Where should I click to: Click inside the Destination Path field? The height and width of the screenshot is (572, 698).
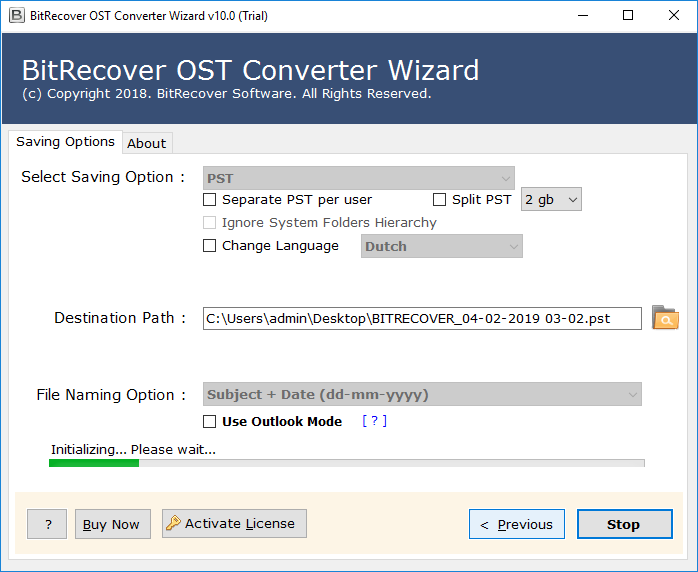click(x=422, y=318)
